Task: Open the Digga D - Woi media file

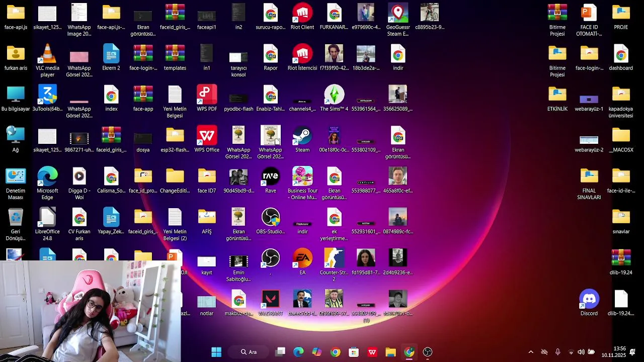Action: (79, 184)
